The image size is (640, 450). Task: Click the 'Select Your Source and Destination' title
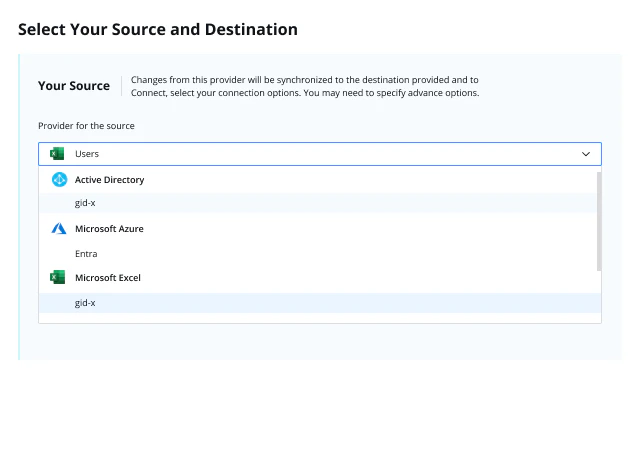tap(158, 29)
